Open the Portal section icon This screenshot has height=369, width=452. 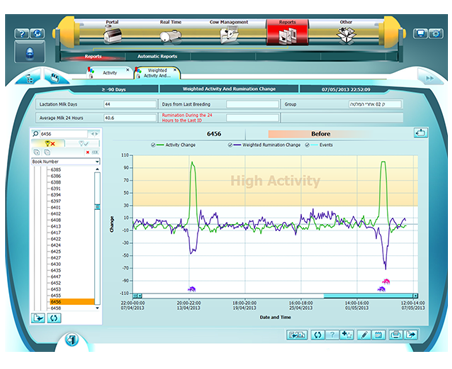click(112, 35)
